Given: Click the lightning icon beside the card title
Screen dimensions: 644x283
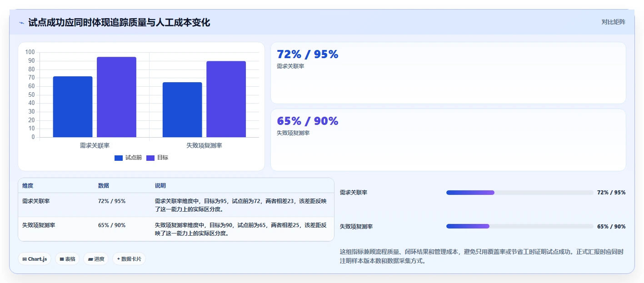Looking at the screenshot, I should [21, 23].
